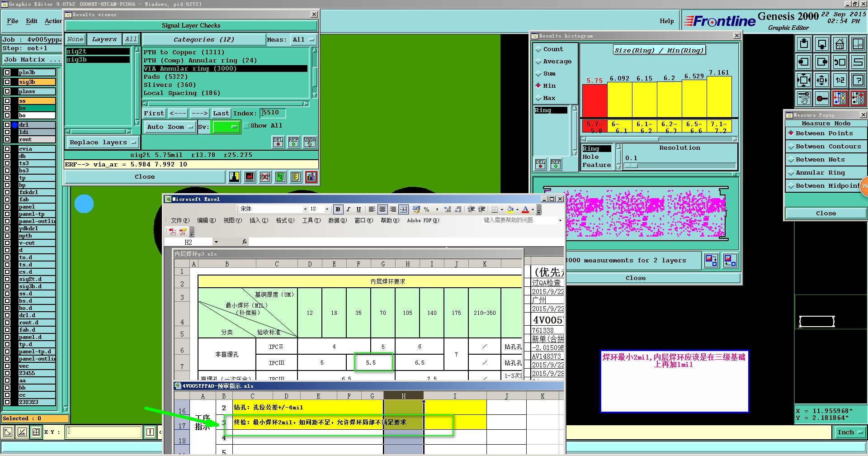
Task: Open the Excel Adobe PDF(B) menu
Action: 423,221
